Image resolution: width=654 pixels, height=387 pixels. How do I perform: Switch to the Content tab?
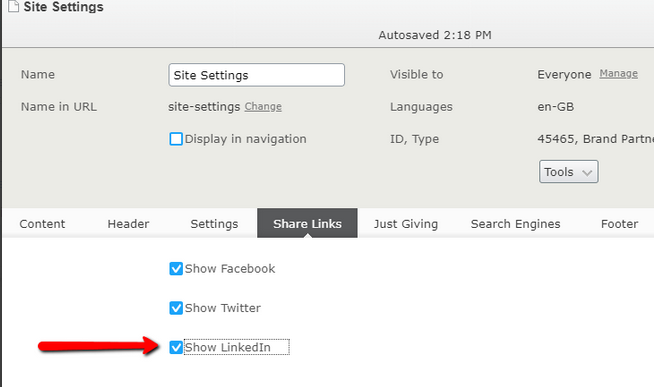[x=42, y=224]
